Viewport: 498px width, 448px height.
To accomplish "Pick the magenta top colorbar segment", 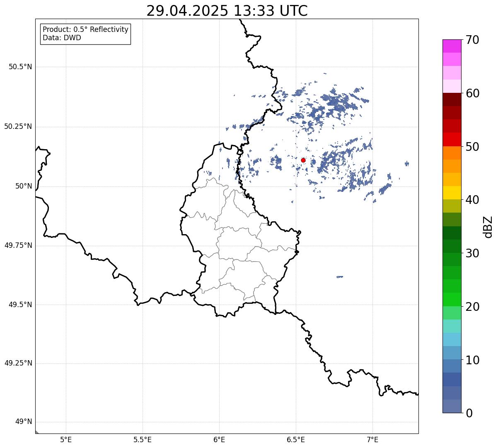I will pos(452,46).
